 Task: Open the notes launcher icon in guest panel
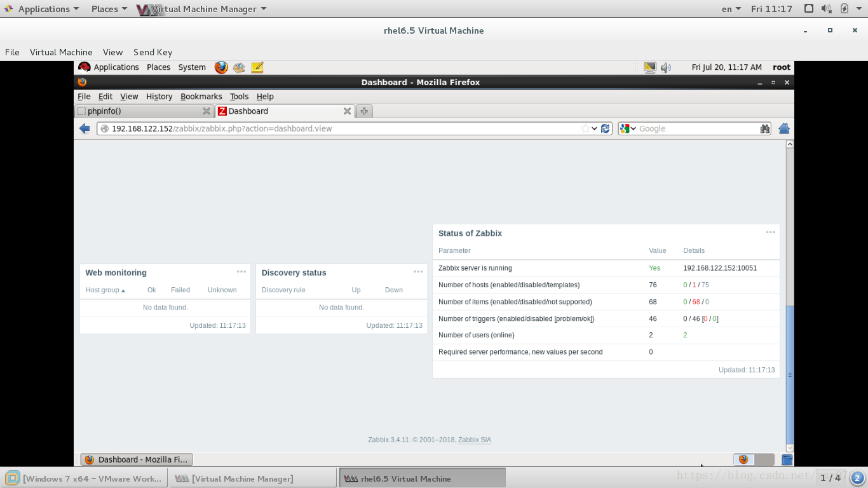click(257, 67)
